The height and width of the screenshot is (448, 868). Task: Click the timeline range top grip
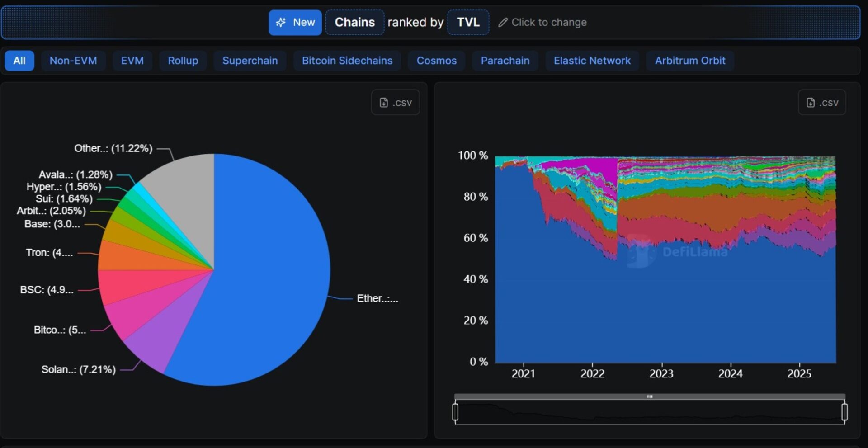click(650, 396)
